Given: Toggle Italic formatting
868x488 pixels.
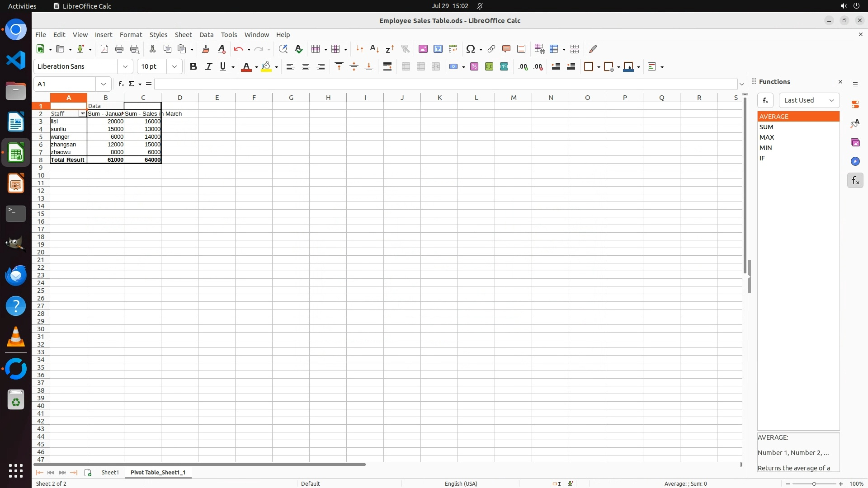Looking at the screenshot, I should [x=208, y=66].
